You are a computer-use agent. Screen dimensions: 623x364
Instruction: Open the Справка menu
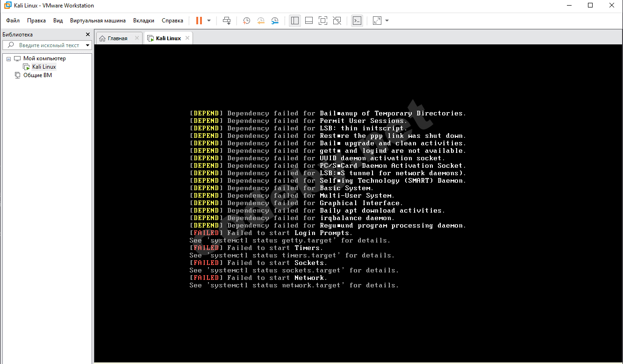(172, 21)
